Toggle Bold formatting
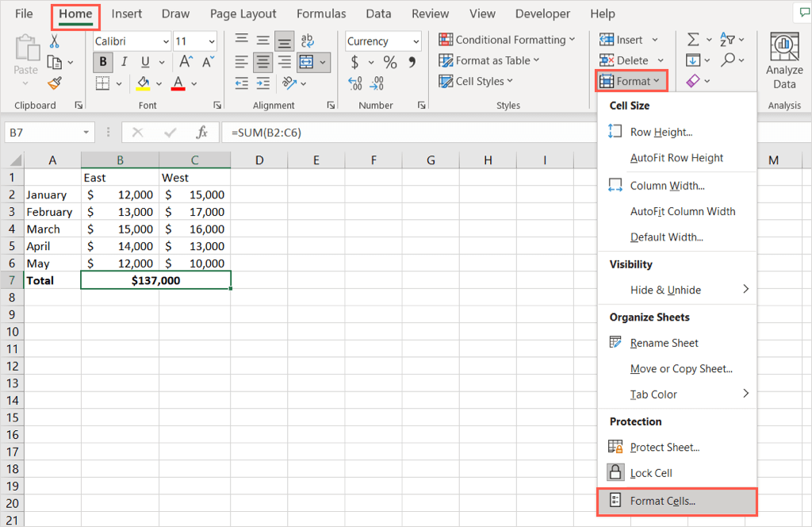The width and height of the screenshot is (812, 527). (103, 62)
